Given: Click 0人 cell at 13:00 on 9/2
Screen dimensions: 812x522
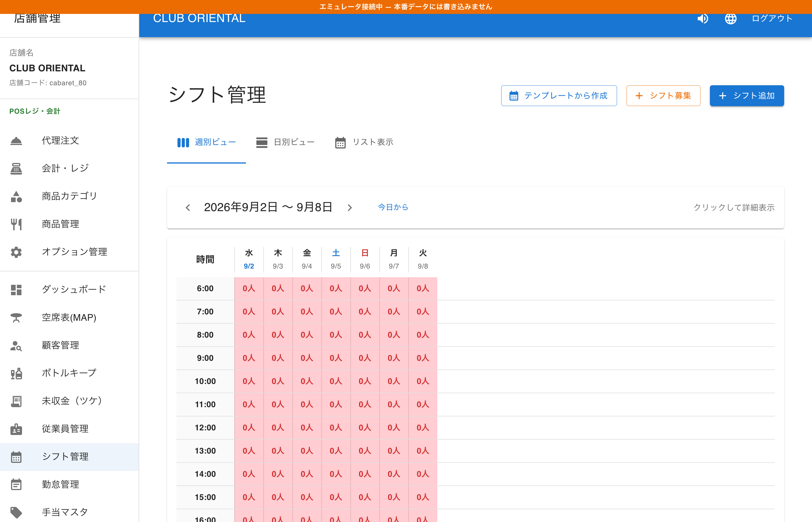Looking at the screenshot, I should point(249,451).
